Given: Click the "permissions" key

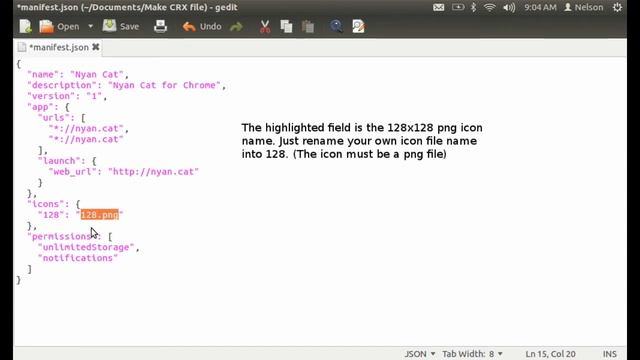Looking at the screenshot, I should pos(62,236).
